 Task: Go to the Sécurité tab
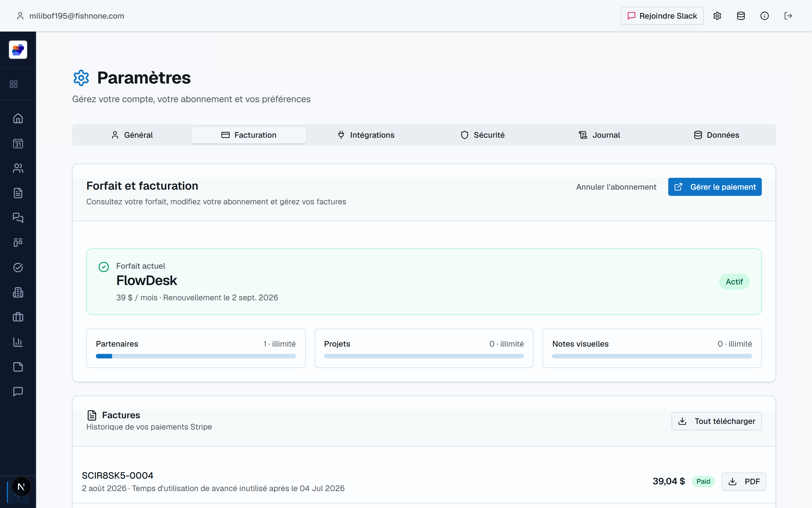(482, 135)
